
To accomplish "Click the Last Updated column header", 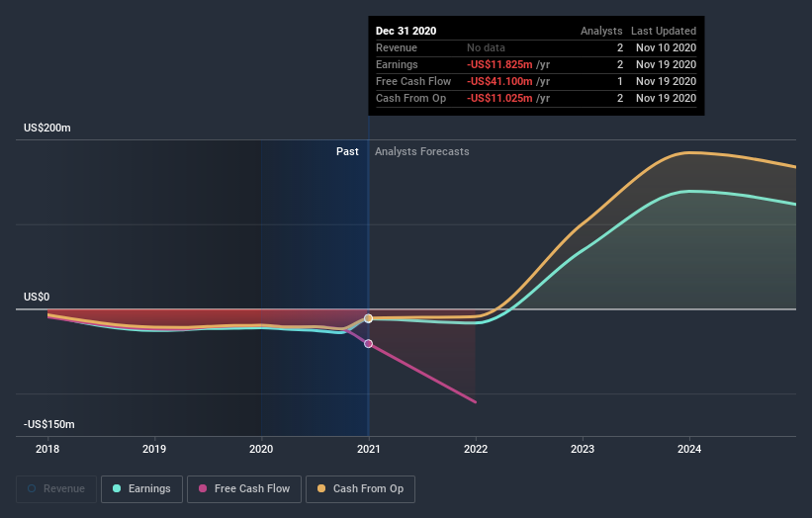I will [x=664, y=31].
